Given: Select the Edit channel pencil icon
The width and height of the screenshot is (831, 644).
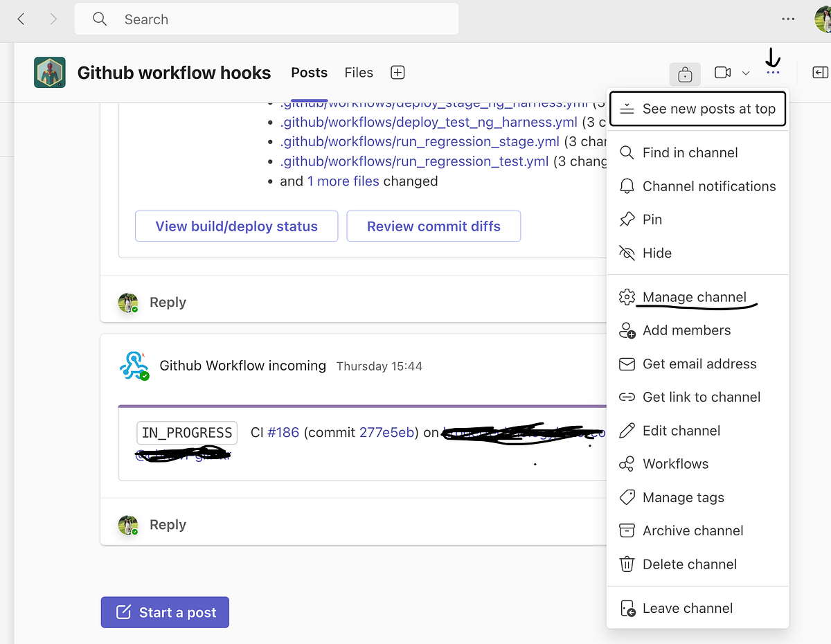Looking at the screenshot, I should [627, 430].
